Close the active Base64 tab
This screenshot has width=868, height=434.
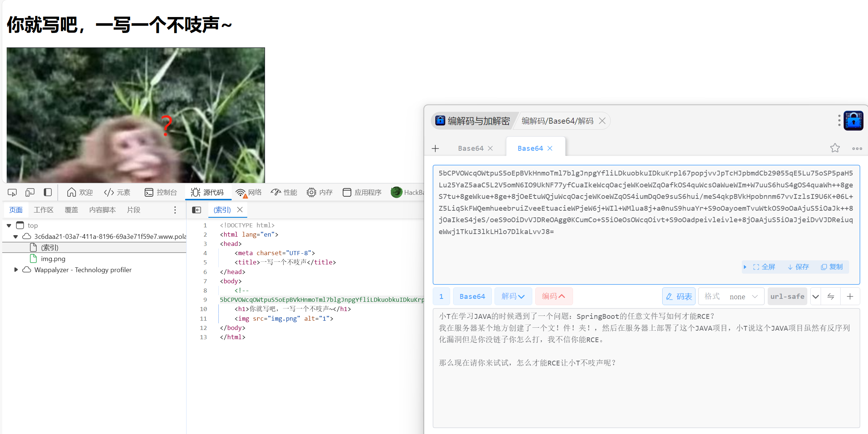550,148
